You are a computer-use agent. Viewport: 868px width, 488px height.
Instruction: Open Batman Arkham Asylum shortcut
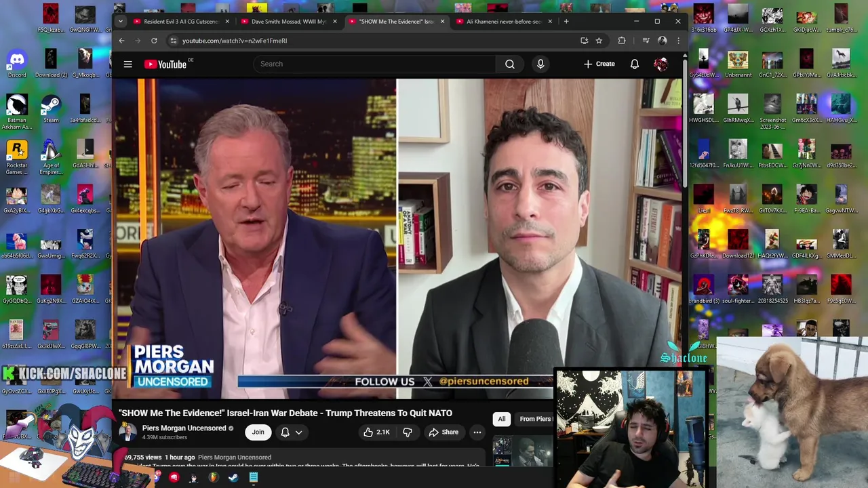(x=17, y=113)
